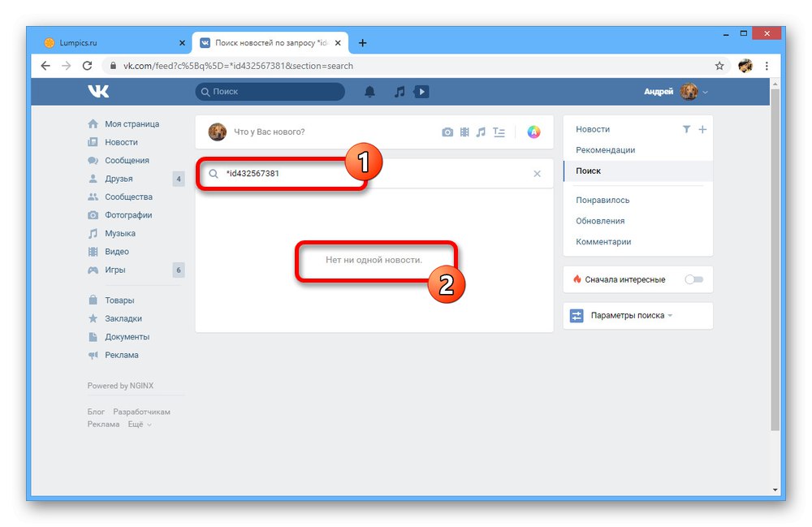Toggle the Сначала интересные switch
The height and width of the screenshot is (527, 812).
tap(694, 279)
